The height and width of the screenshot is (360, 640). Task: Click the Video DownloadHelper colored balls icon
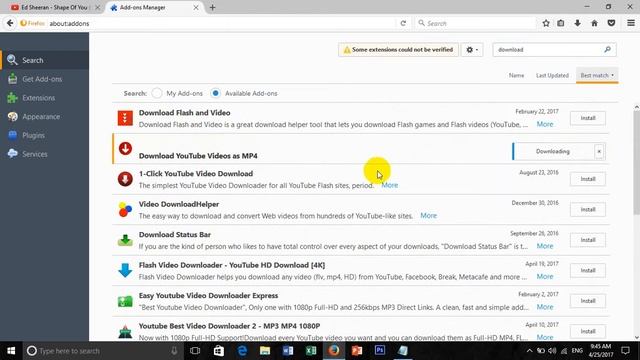click(x=125, y=209)
